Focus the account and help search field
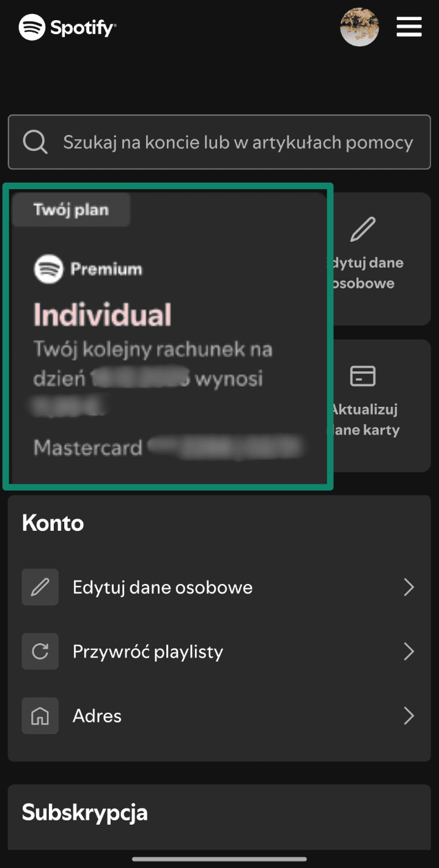Image resolution: width=439 pixels, height=868 pixels. coord(219,142)
